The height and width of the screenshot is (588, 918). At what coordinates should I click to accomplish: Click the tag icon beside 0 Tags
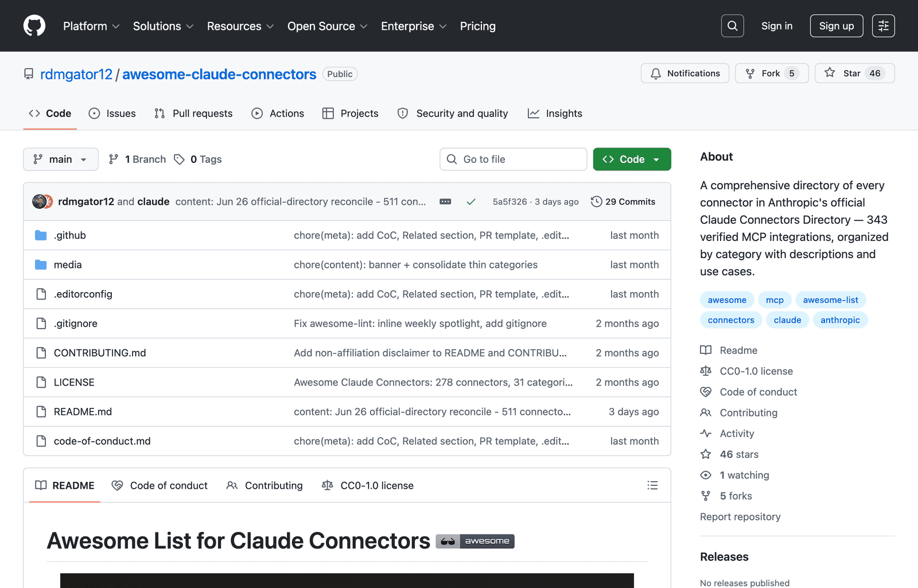pos(179,159)
